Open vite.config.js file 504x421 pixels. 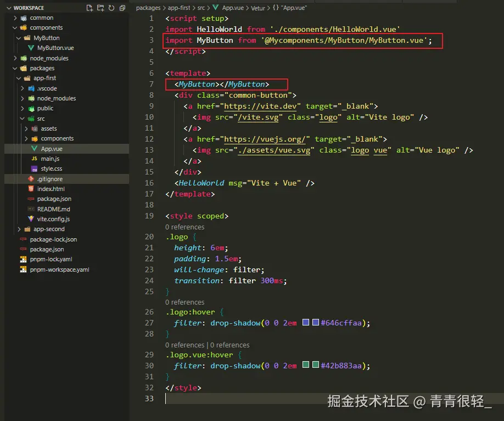(x=53, y=219)
